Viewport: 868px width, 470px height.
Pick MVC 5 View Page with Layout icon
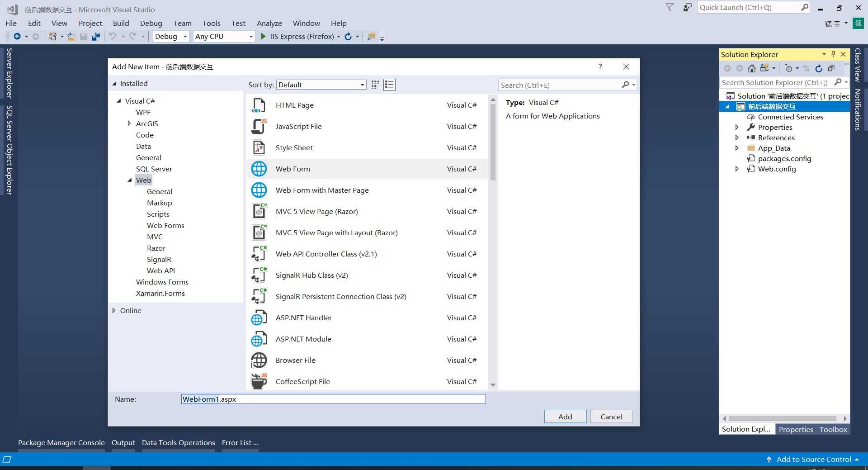point(259,233)
